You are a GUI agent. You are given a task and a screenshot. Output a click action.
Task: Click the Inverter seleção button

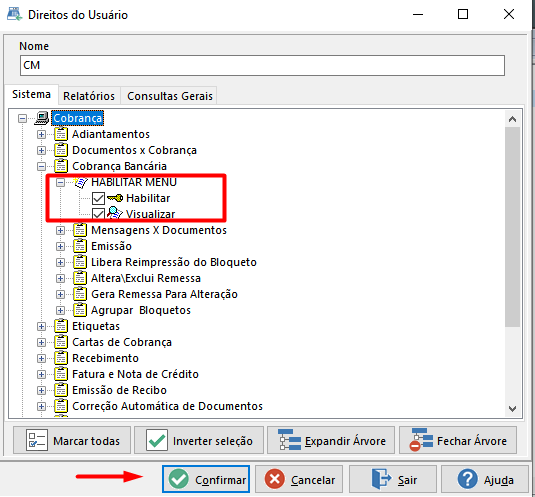pyautogui.click(x=199, y=440)
